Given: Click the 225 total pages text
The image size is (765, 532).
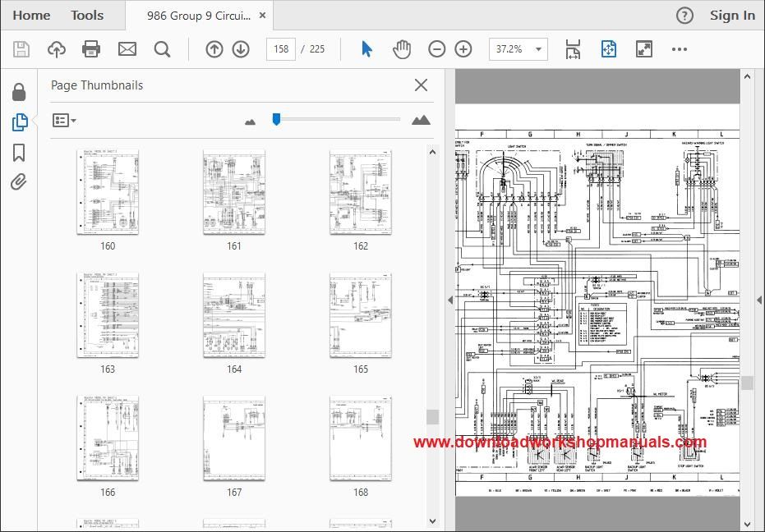Looking at the screenshot, I should click(317, 49).
